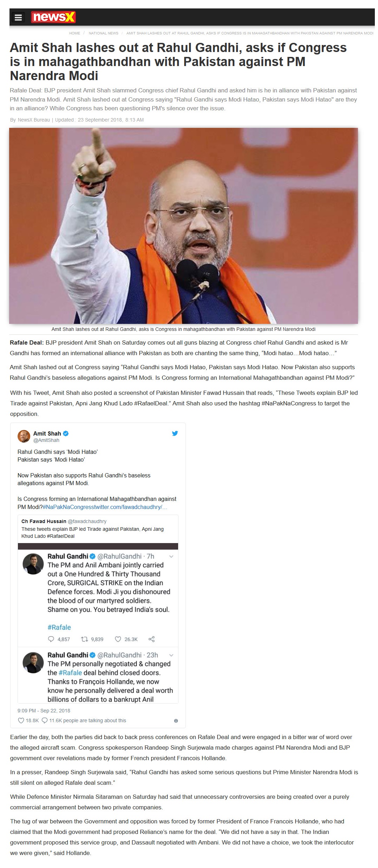Go to HOME breadcrumb

tap(74, 33)
